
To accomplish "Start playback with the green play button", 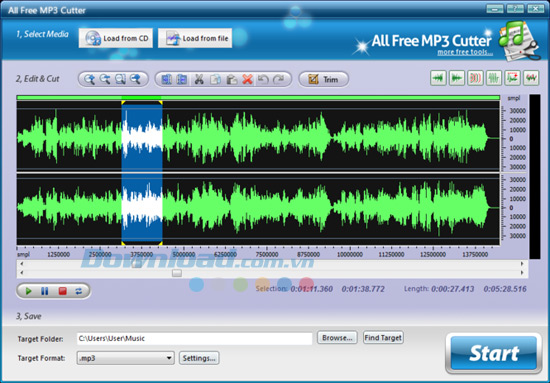I will (28, 291).
